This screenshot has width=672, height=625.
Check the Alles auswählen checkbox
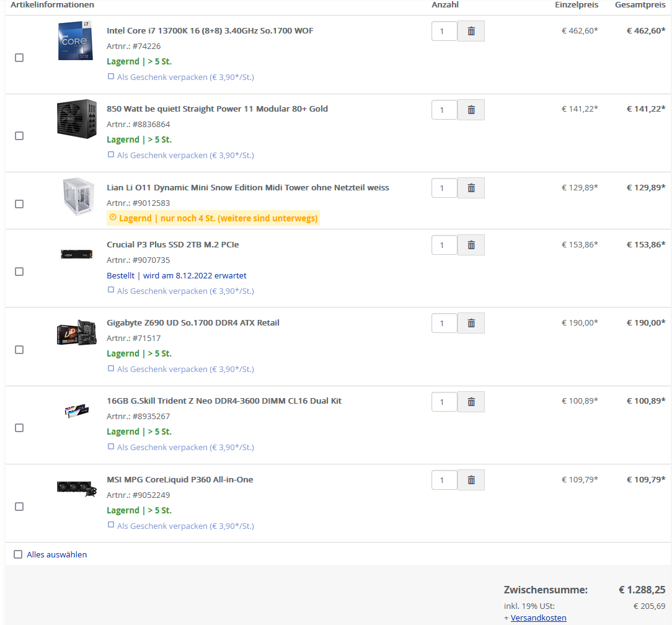(x=18, y=554)
